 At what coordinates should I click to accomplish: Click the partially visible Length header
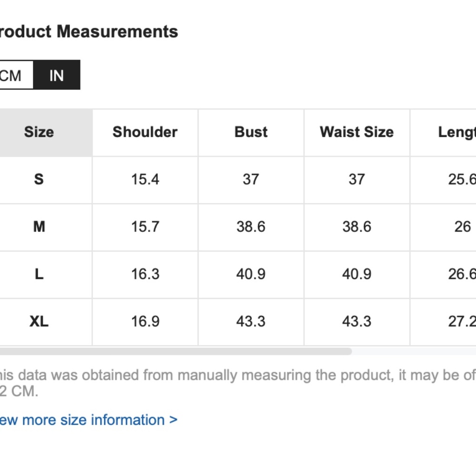click(457, 132)
